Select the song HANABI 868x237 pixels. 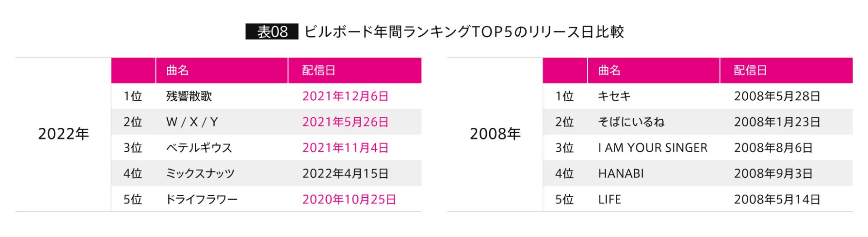[x=621, y=173]
